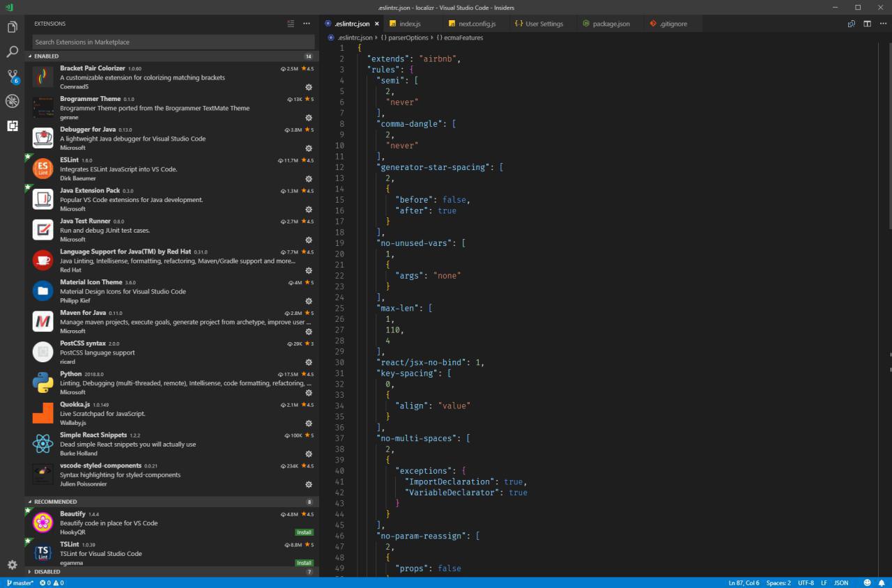
Task: Open the gear menu for Simple React Snippets
Action: 309,454
